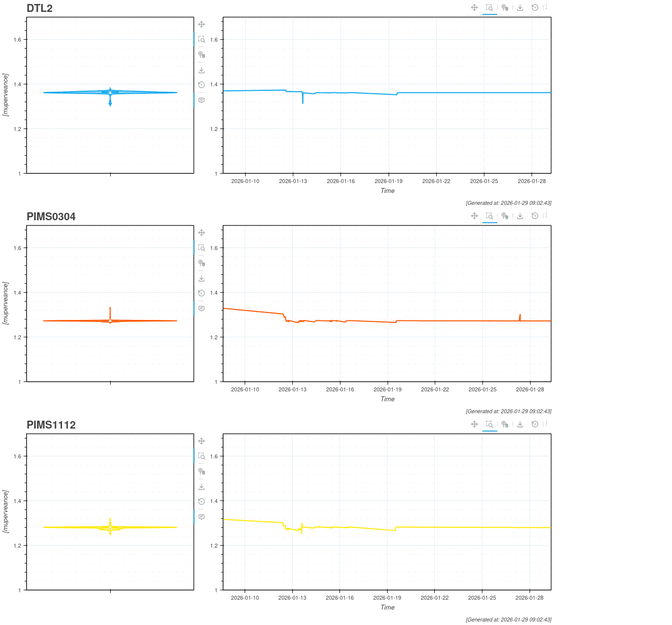672x625 pixels.
Task: Select Pan tool beside DTL2 violin plot
Action: [202, 24]
